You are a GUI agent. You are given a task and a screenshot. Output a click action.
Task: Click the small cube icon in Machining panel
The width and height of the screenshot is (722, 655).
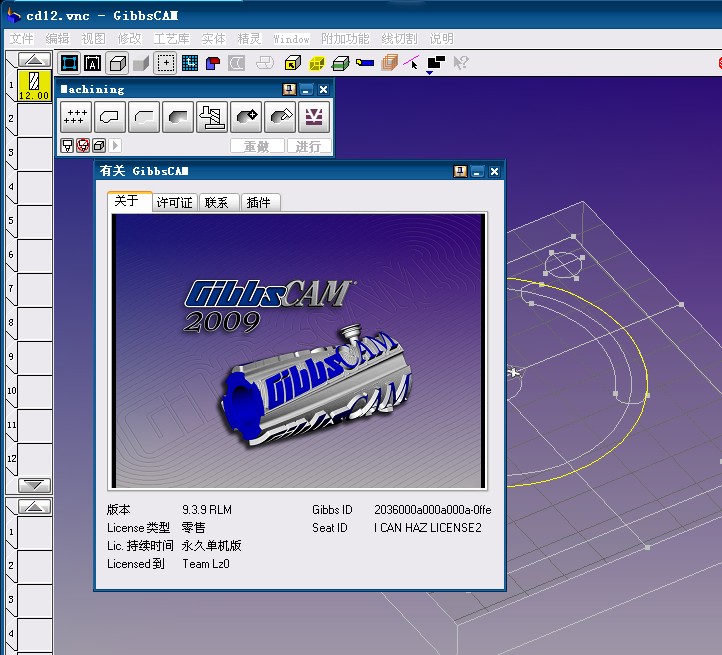(x=99, y=146)
